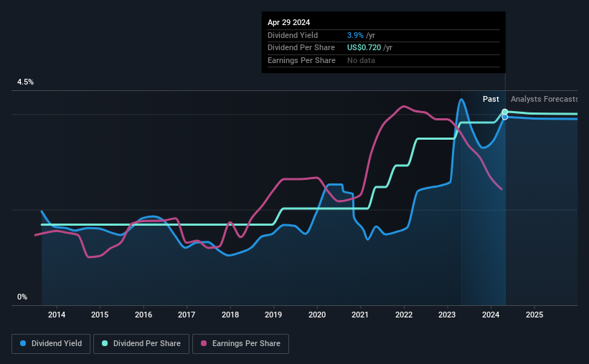Viewport: 589px width, 364px height.
Task: Click the 2015 x-axis label
Action: [x=100, y=315]
